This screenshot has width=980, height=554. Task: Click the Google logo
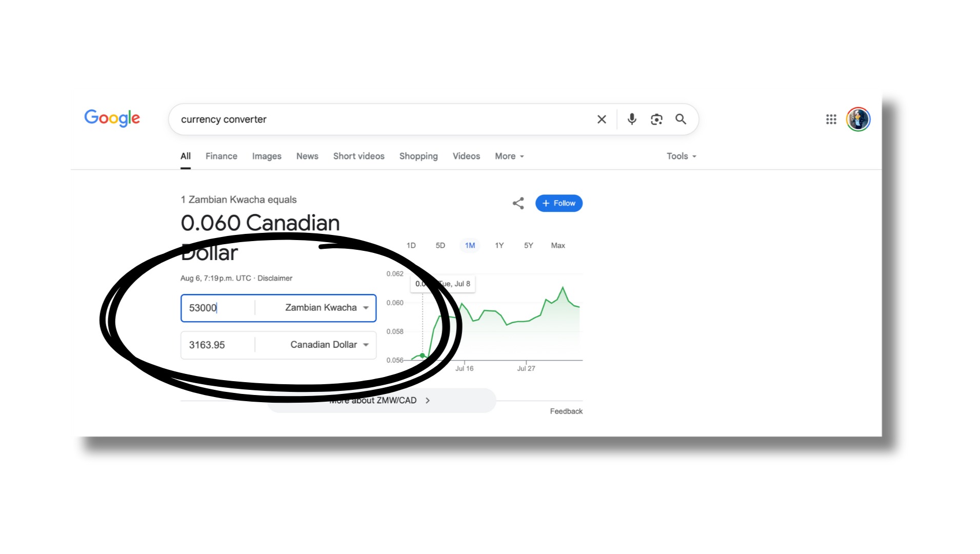pos(112,118)
